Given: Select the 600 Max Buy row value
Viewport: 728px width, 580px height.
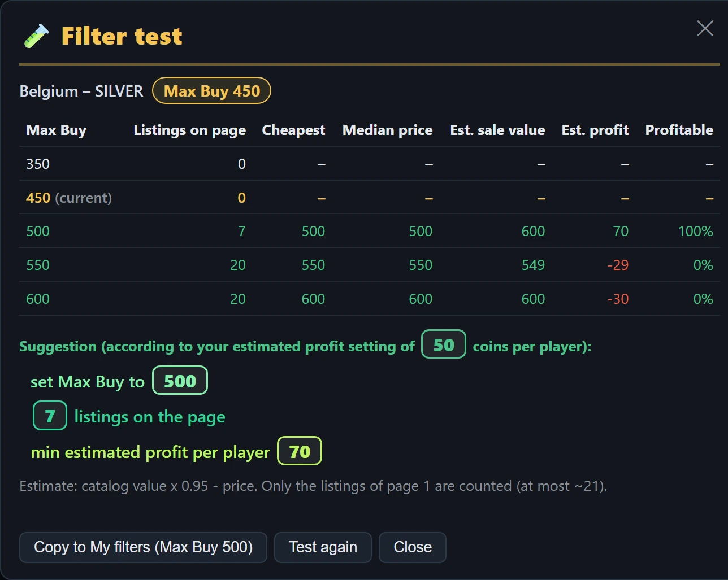Looking at the screenshot, I should (38, 299).
